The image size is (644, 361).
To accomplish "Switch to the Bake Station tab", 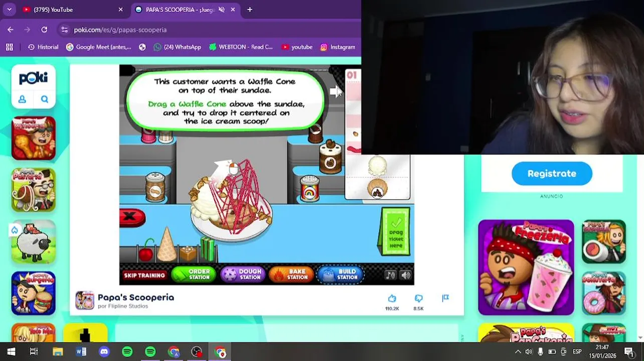I will 291,274.
